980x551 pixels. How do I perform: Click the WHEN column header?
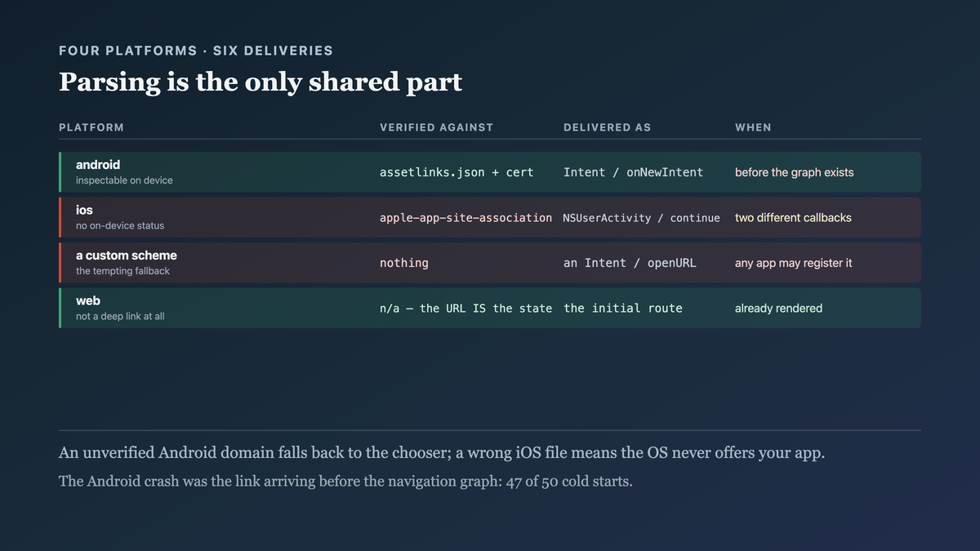pyautogui.click(x=753, y=127)
